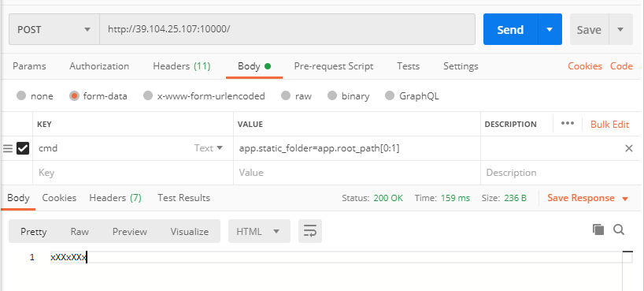This screenshot has height=291, width=644.
Task: Remove the cmd row with X icon
Action: tap(629, 148)
